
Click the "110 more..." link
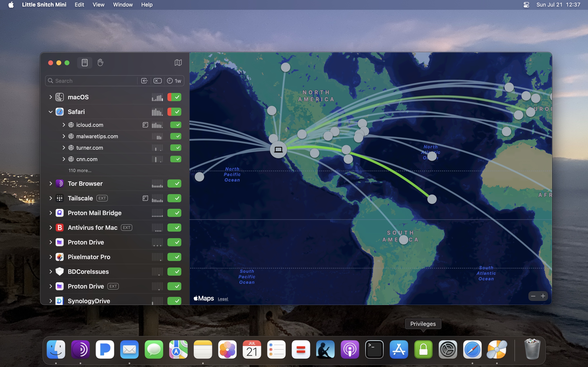[x=80, y=171]
